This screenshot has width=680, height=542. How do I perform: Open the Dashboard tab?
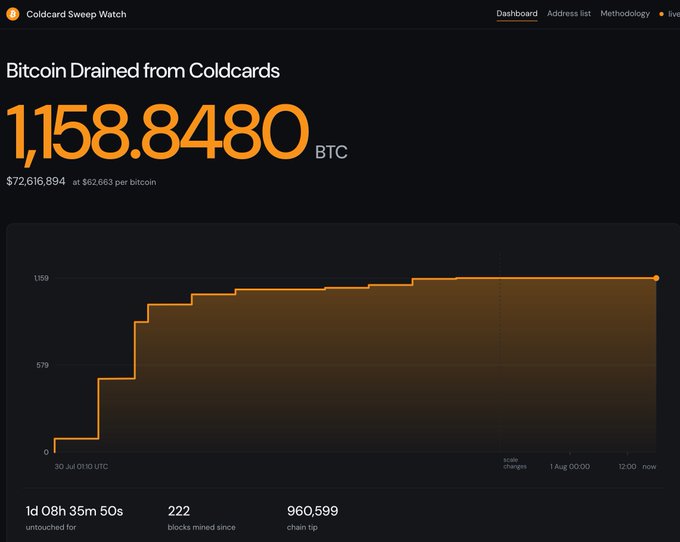(517, 13)
